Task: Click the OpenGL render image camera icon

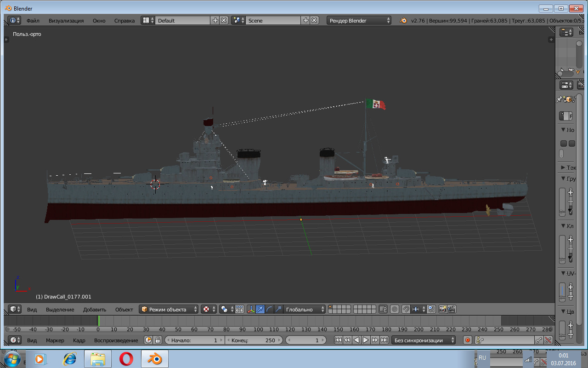Action: coord(443,309)
